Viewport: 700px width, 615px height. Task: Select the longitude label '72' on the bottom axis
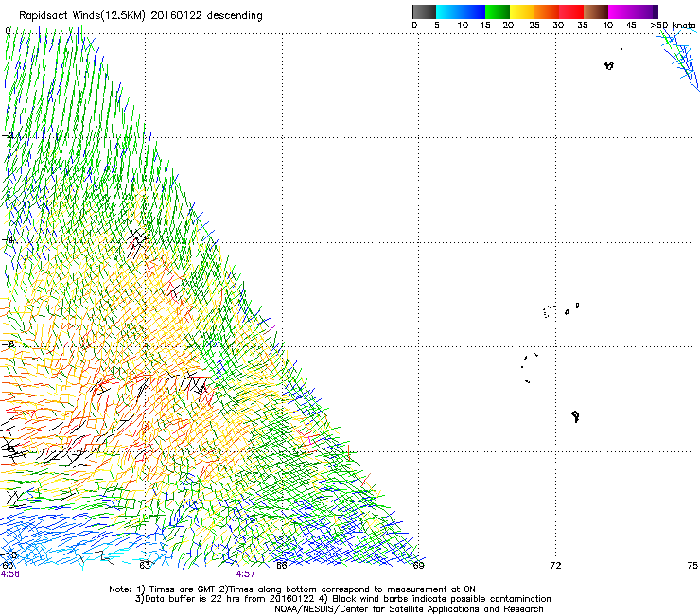pyautogui.click(x=555, y=566)
